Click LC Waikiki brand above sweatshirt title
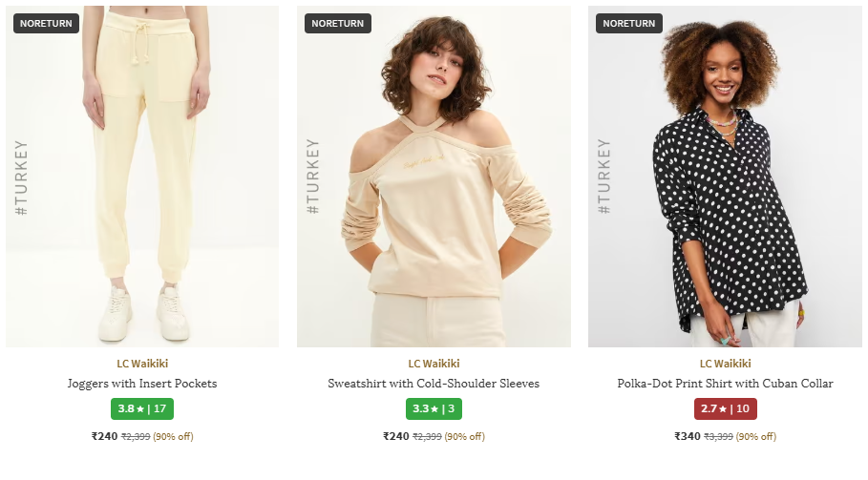Screen dimensions: 868x480 point(434,364)
